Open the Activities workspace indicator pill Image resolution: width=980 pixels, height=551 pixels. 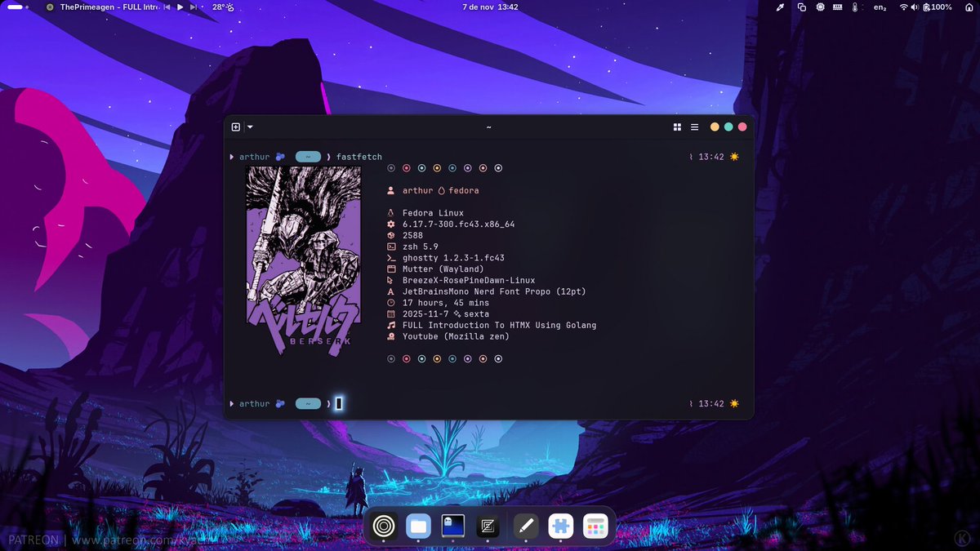[x=19, y=7]
